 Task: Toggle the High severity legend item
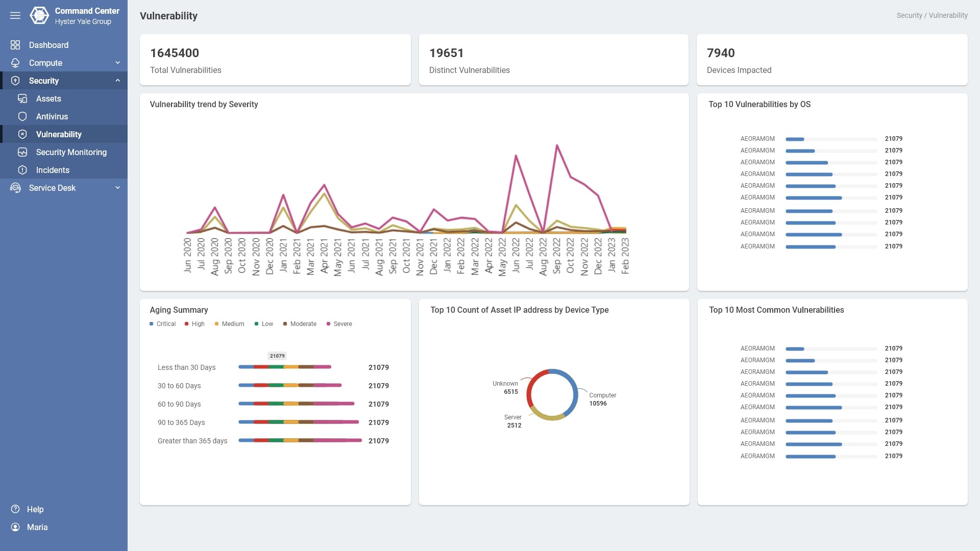pyautogui.click(x=194, y=324)
